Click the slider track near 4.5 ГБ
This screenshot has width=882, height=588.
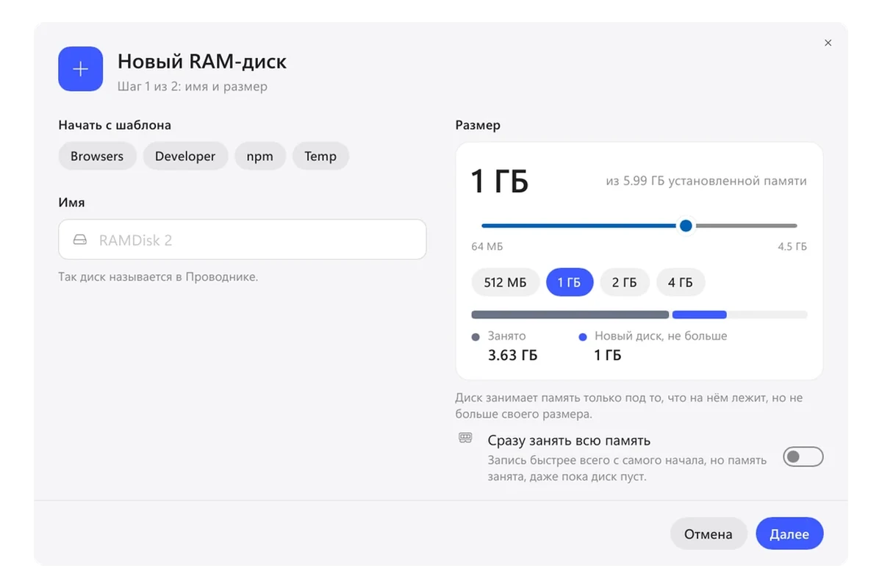792,226
